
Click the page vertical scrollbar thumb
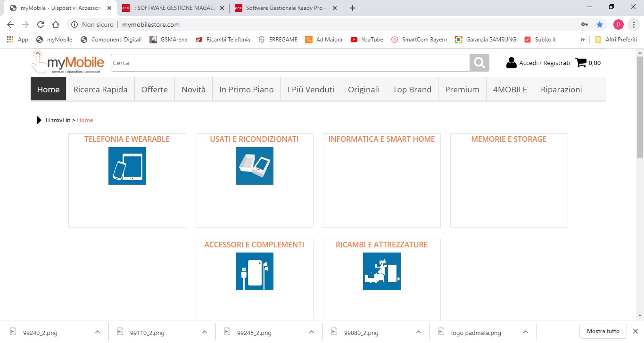(x=640, y=106)
